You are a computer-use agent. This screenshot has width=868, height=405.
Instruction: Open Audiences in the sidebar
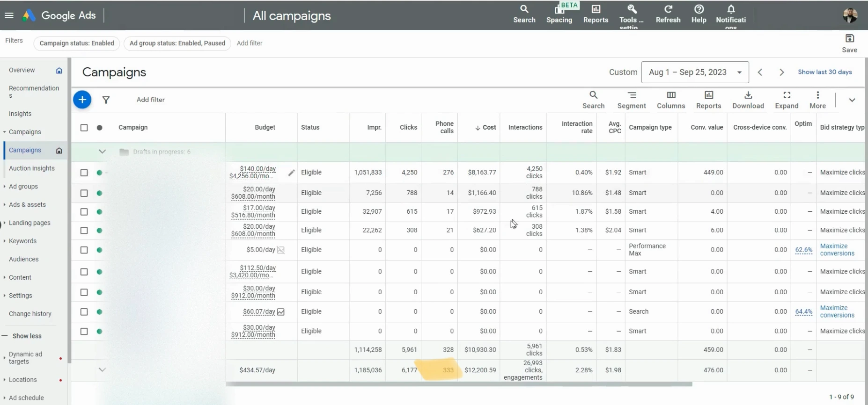tap(24, 259)
